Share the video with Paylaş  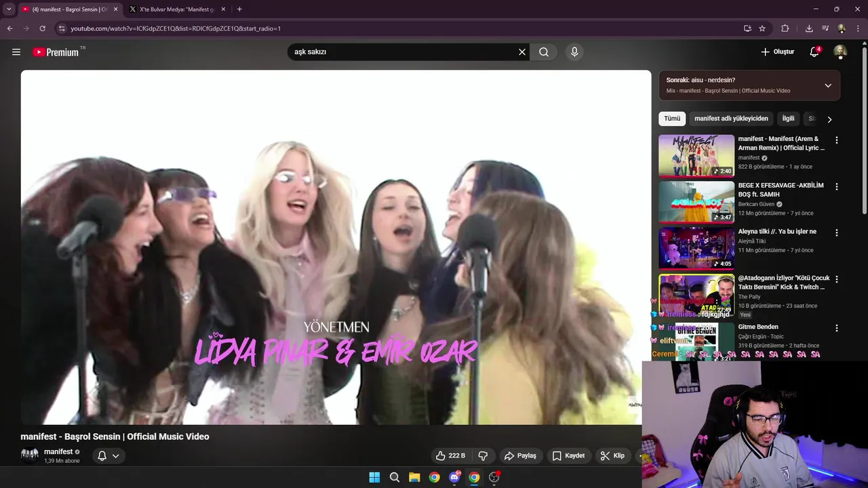pos(521,456)
